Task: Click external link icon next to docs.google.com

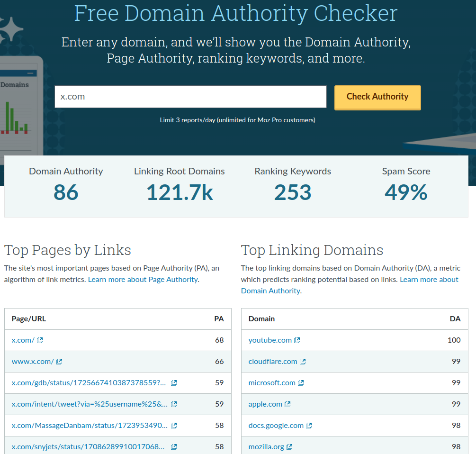Action: (309, 426)
